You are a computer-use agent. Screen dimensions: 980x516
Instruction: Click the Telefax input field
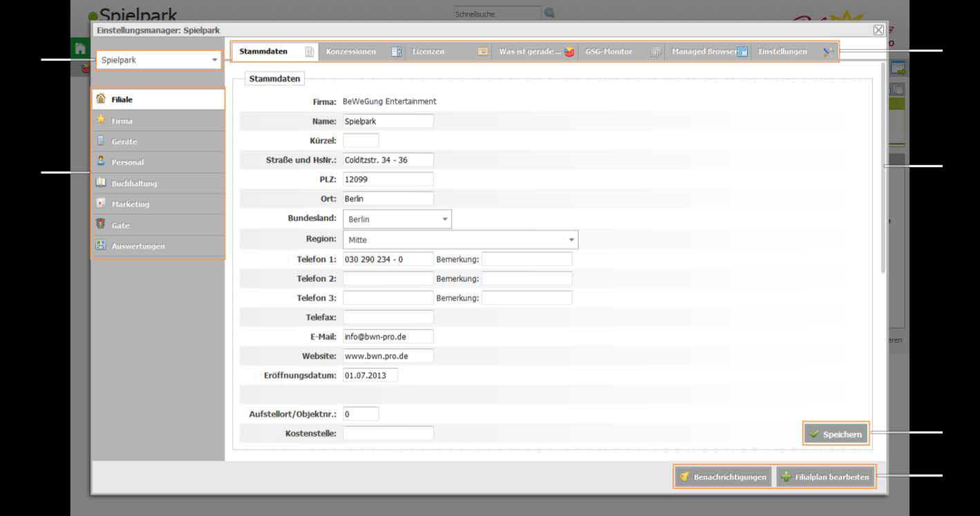pyautogui.click(x=388, y=317)
